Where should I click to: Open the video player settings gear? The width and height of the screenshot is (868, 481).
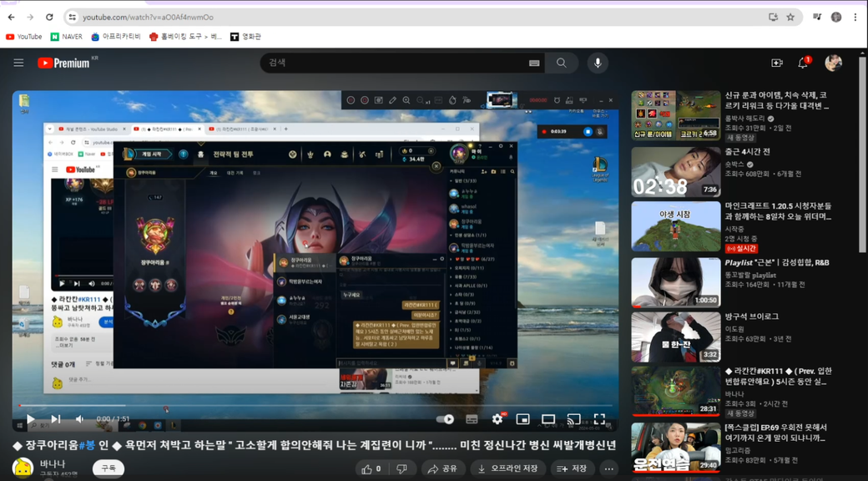tap(497, 419)
